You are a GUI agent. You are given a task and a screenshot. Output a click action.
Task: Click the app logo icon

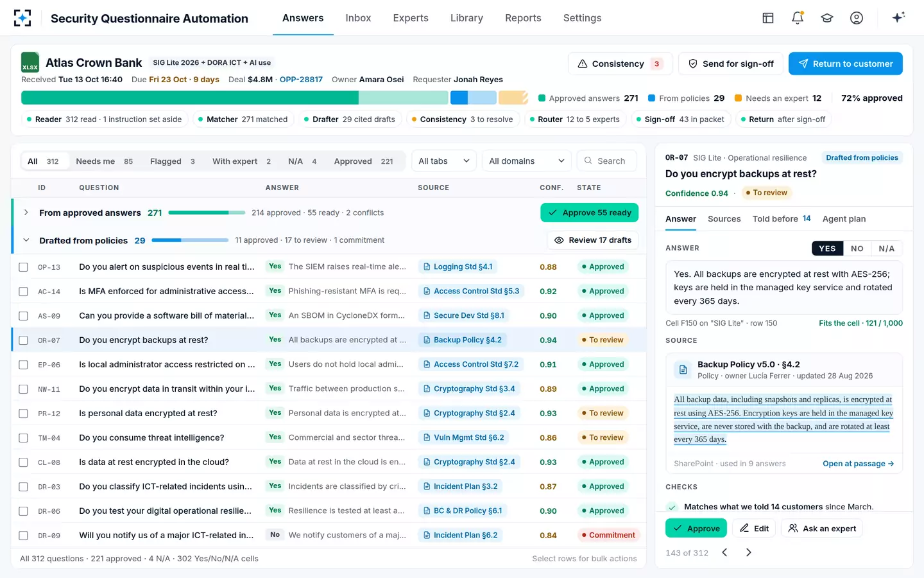[x=22, y=18]
